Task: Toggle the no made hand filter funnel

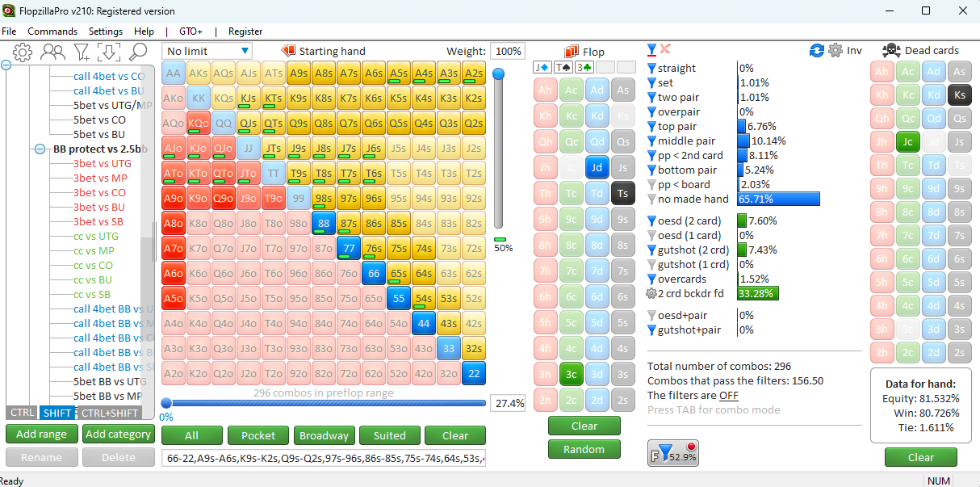Action: pos(651,199)
